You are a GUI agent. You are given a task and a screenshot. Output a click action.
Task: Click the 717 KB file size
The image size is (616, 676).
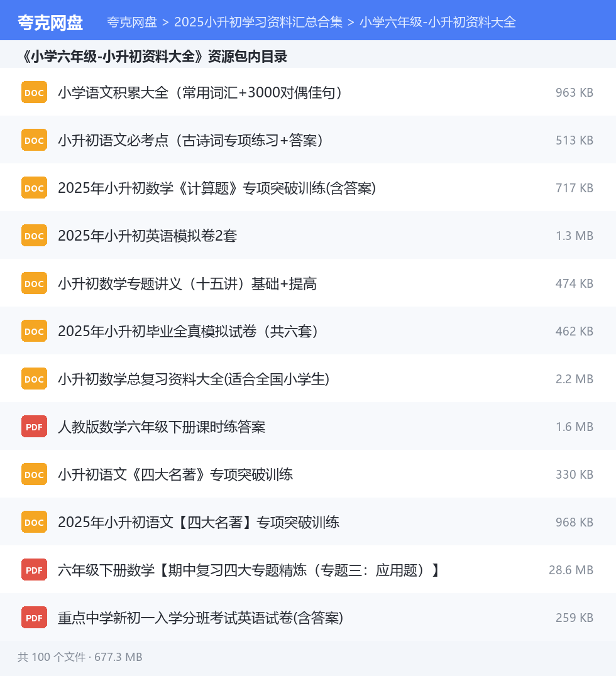click(574, 188)
